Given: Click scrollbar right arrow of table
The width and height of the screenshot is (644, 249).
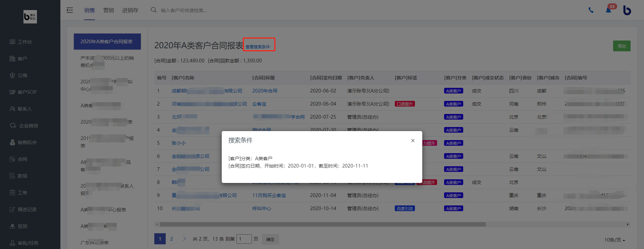Looking at the screenshot, I should pos(628,224).
